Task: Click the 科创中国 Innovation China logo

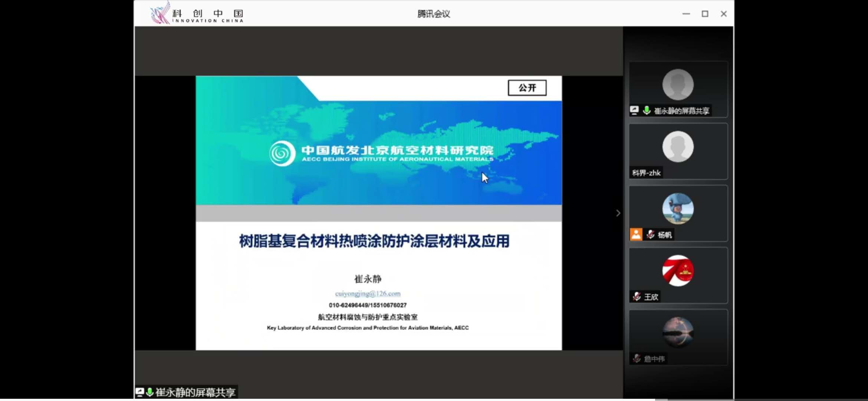Action: [x=197, y=14]
